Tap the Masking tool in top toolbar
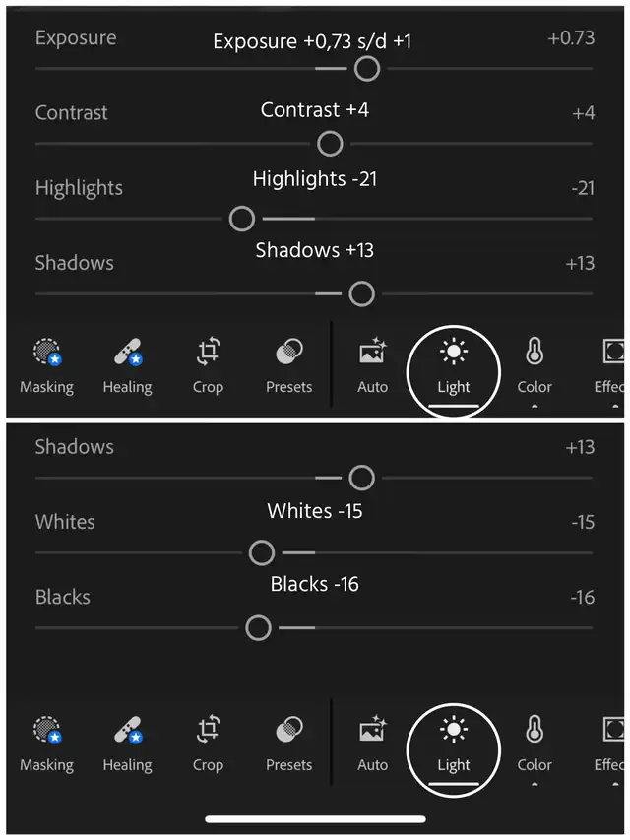630x840 pixels. (x=46, y=364)
